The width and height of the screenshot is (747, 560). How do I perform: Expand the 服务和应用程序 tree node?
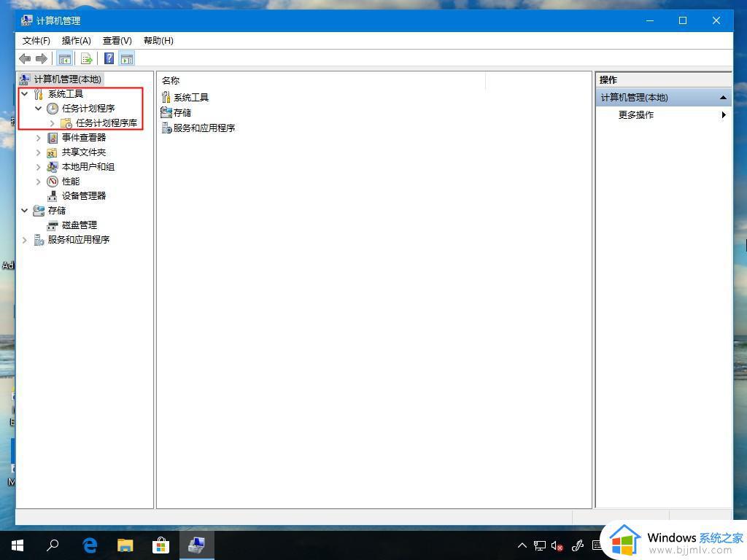[25, 240]
